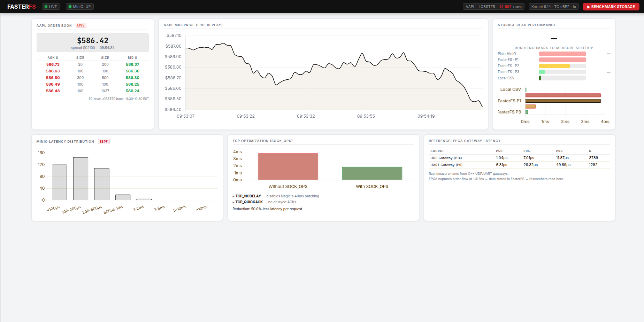This screenshot has width=644, height=322.
Task: Click the yellow FasterFS P2 progress bar
Action: (554, 66)
